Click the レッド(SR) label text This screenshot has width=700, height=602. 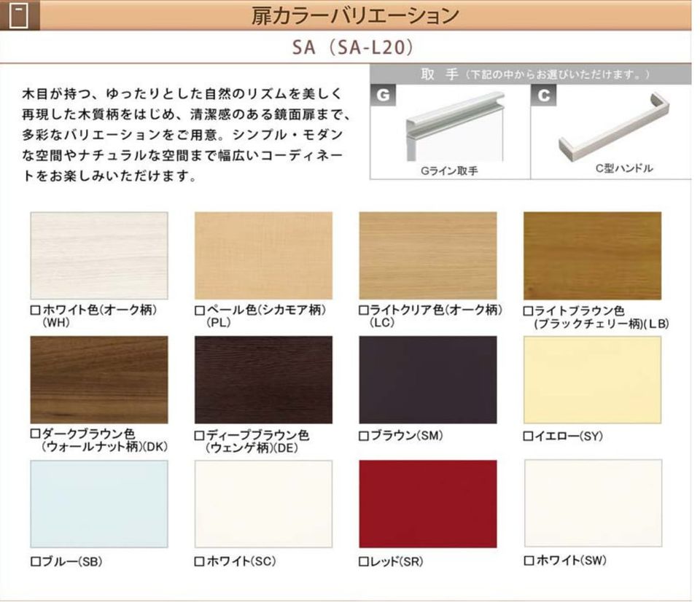pos(397,562)
